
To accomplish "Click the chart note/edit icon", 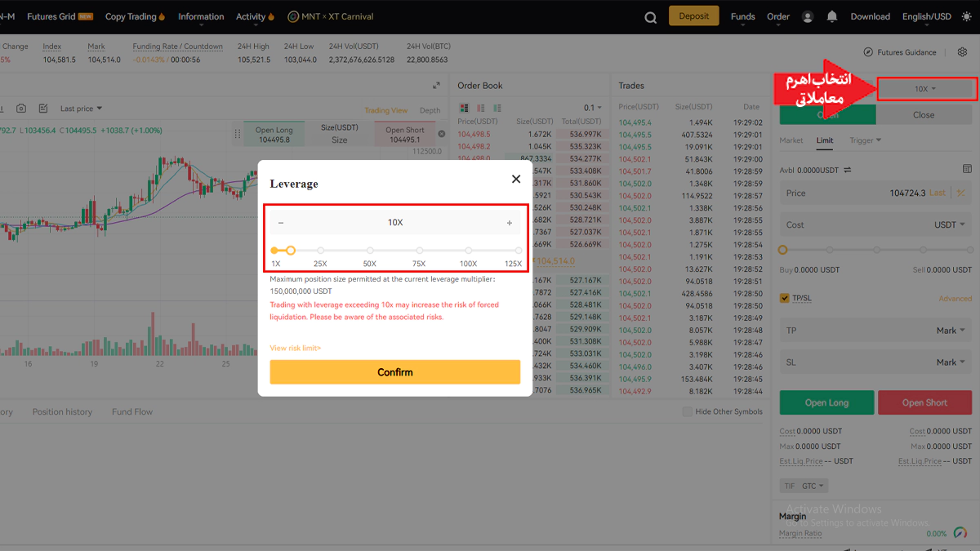I will click(x=43, y=109).
